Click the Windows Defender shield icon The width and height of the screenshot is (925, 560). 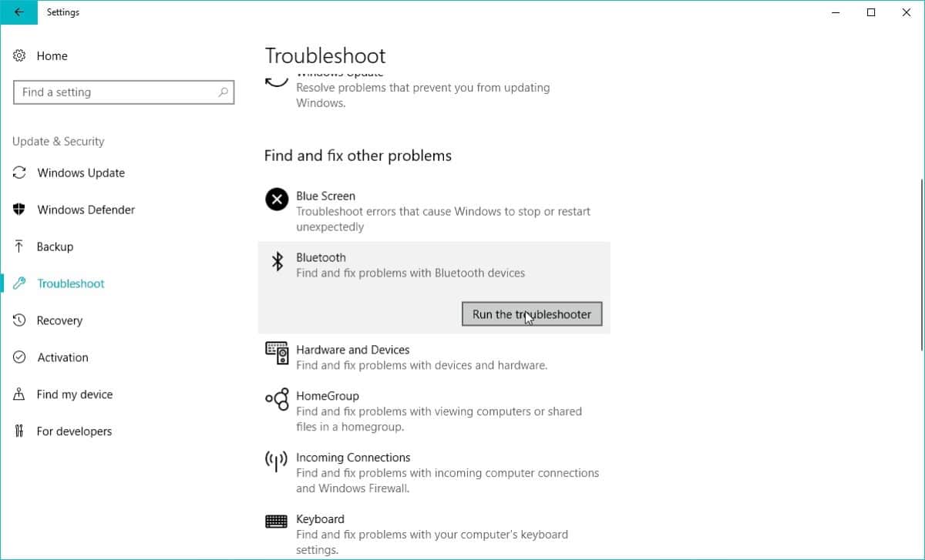[19, 210]
